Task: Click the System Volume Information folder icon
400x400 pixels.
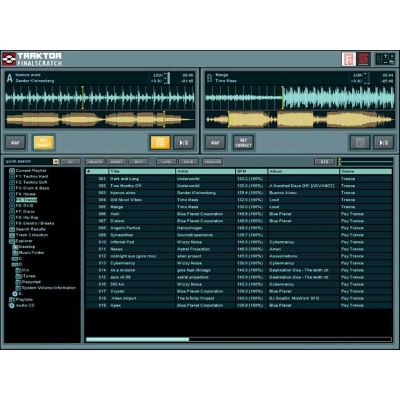Action: click(x=19, y=288)
